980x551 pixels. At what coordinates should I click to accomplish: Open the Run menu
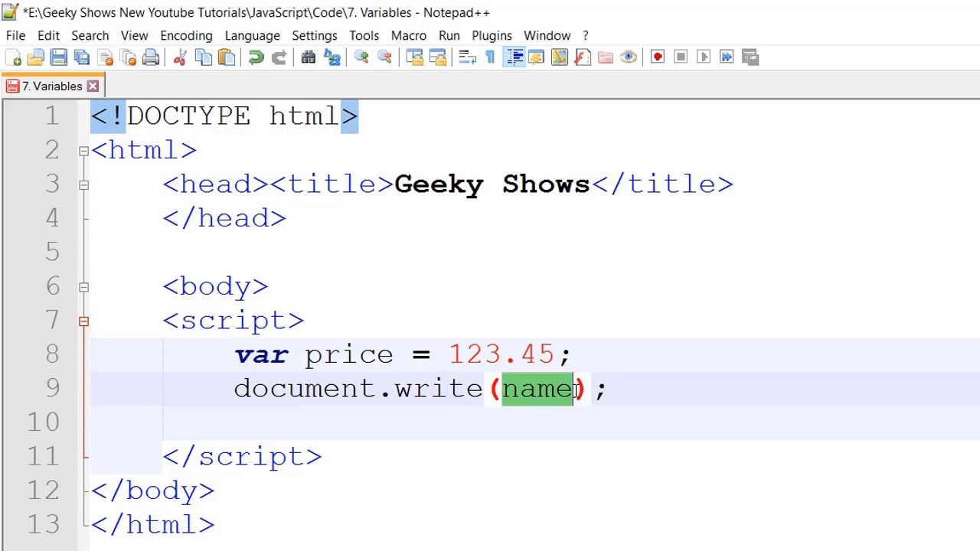click(x=449, y=35)
